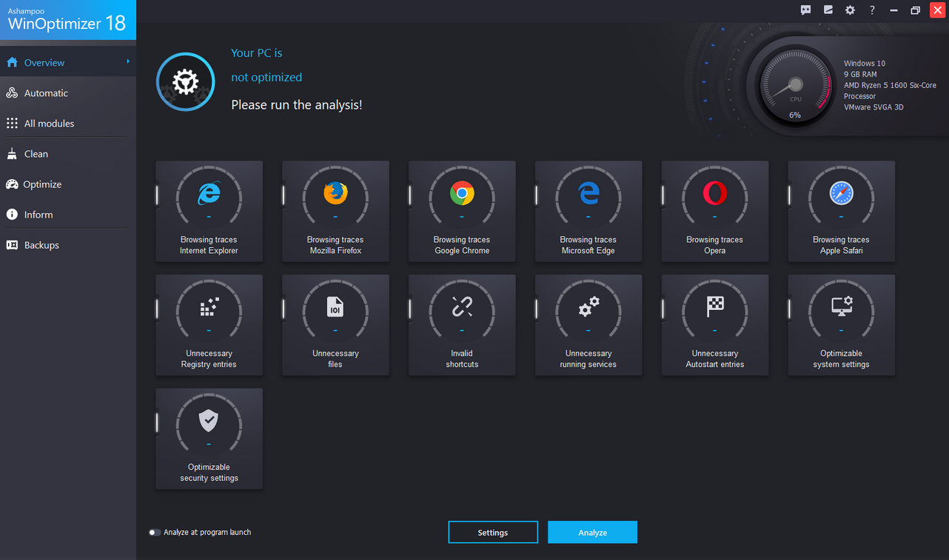The height and width of the screenshot is (560, 949).
Task: Open the Mozilla Firefox browsing traces icon
Action: coord(335,194)
